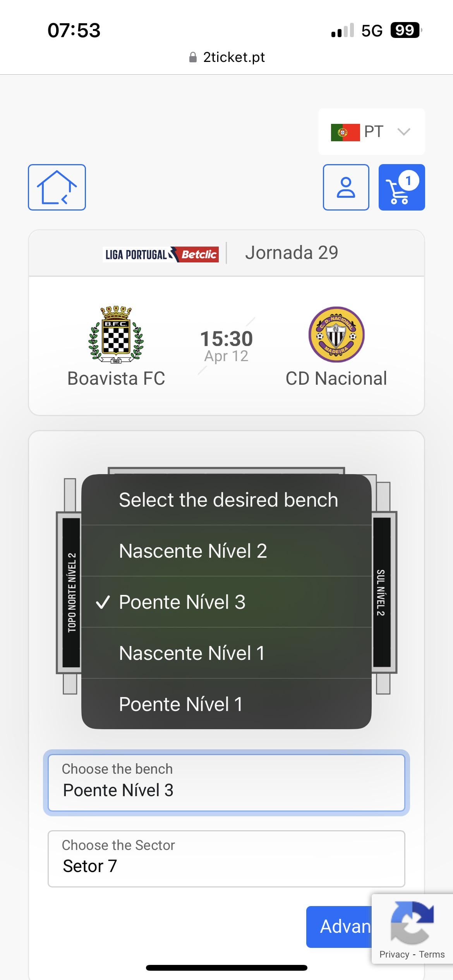Tap the reCAPTCHA badge icon

click(x=412, y=922)
